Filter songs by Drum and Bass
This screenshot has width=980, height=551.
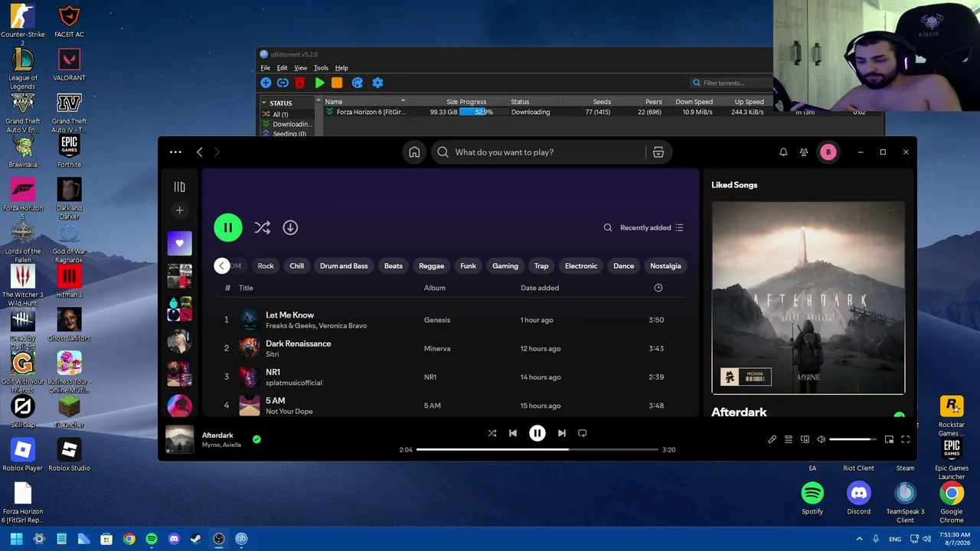click(344, 266)
